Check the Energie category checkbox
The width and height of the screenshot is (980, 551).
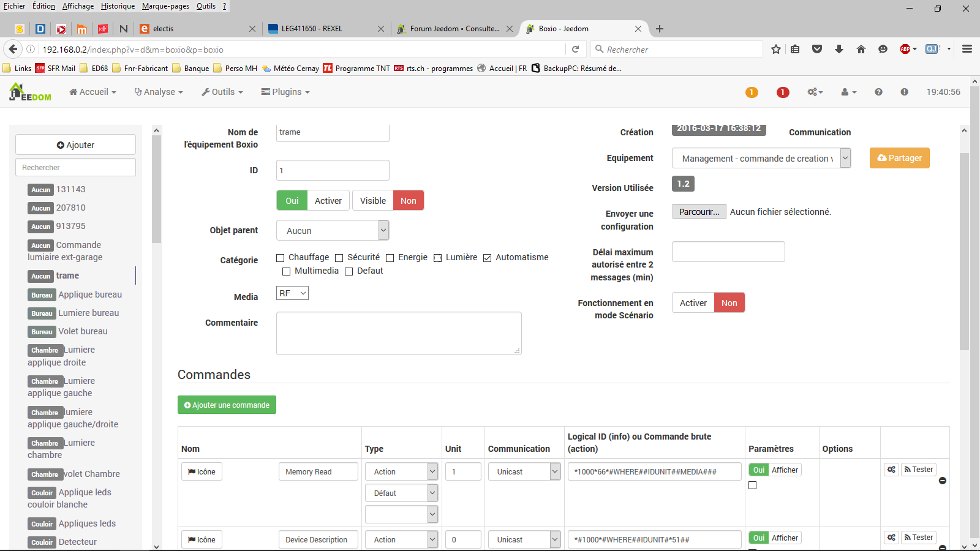pyautogui.click(x=390, y=258)
